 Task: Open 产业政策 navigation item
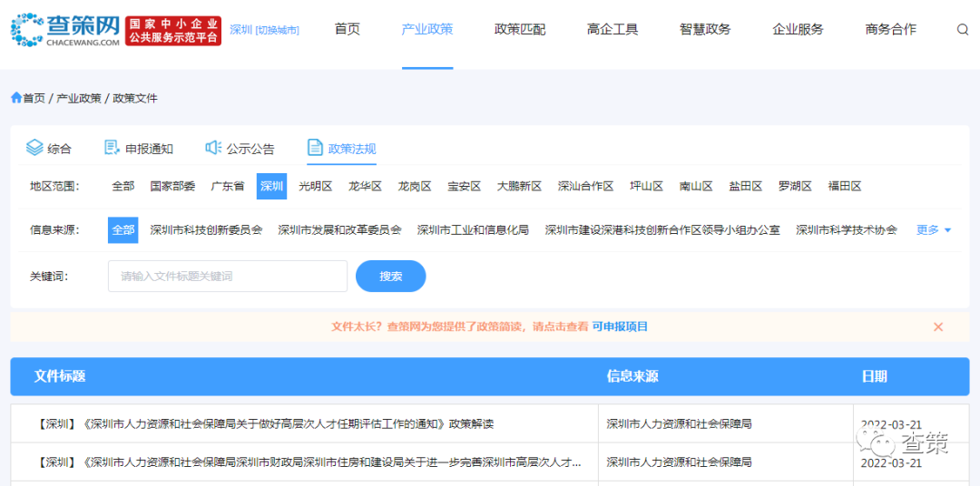click(x=427, y=29)
